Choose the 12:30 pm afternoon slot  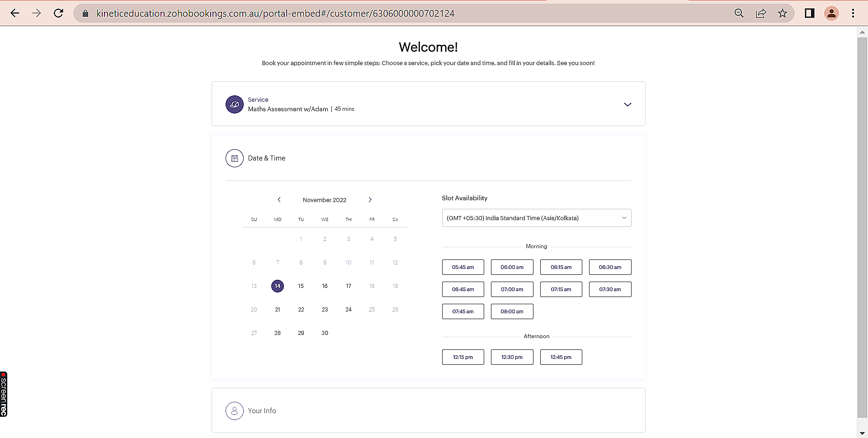coord(512,357)
